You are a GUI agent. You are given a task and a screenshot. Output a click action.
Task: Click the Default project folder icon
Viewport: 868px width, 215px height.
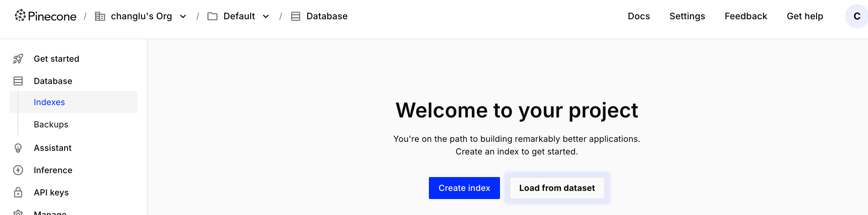pyautogui.click(x=212, y=16)
